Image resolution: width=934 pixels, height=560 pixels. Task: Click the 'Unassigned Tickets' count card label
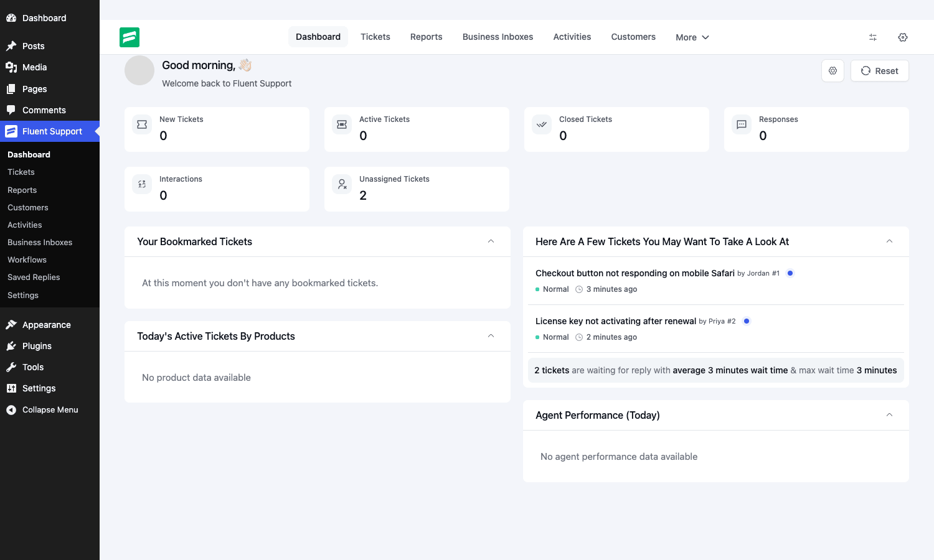394,179
